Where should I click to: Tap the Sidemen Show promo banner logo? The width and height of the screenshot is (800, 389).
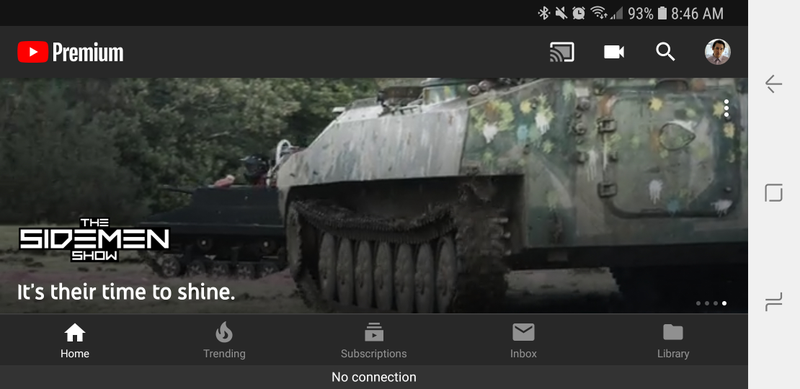click(94, 239)
